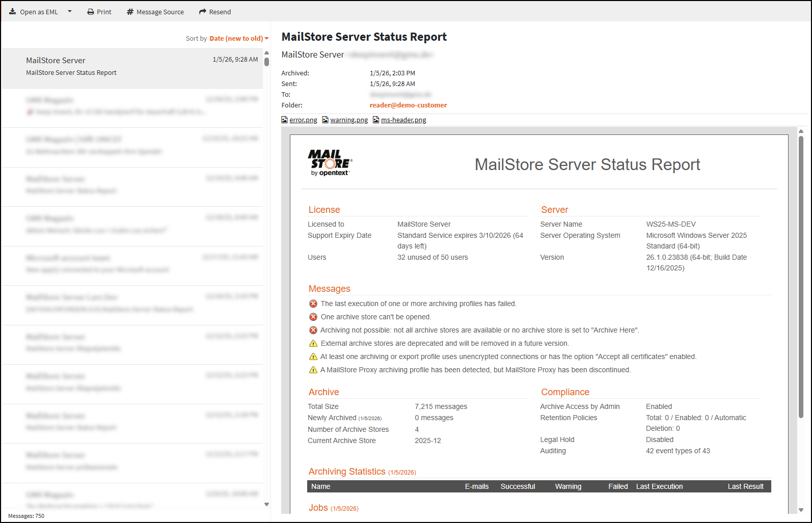Click warning icon beside external archive stores message
The image size is (812, 523).
coord(313,344)
